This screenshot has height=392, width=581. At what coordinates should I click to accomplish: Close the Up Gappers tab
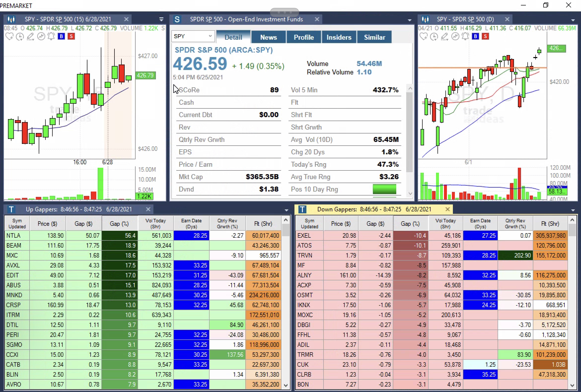pyautogui.click(x=148, y=209)
